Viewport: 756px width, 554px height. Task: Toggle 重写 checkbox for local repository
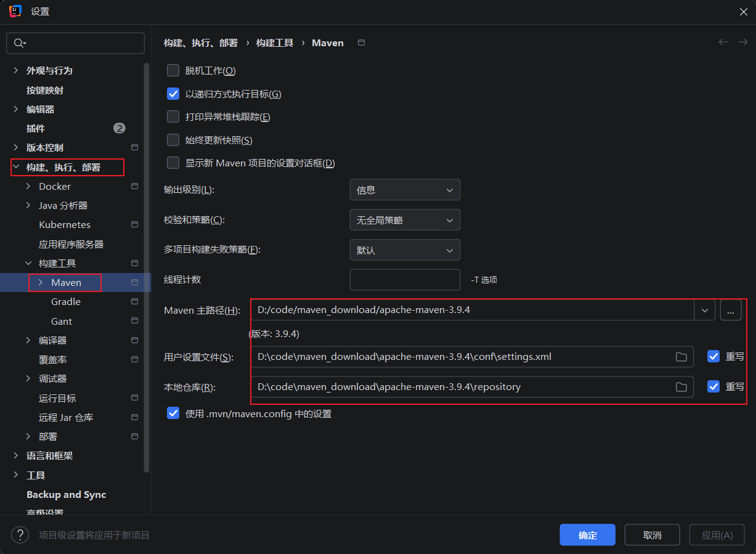[713, 386]
